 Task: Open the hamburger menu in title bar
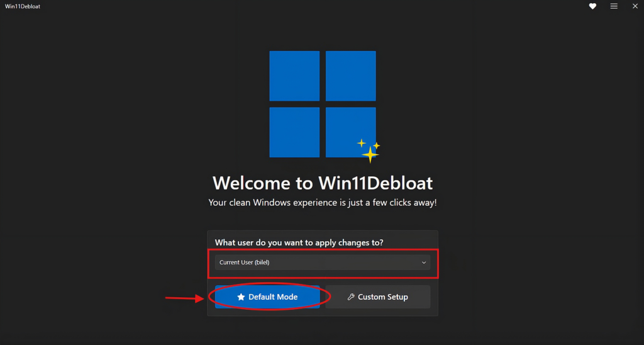[614, 6]
